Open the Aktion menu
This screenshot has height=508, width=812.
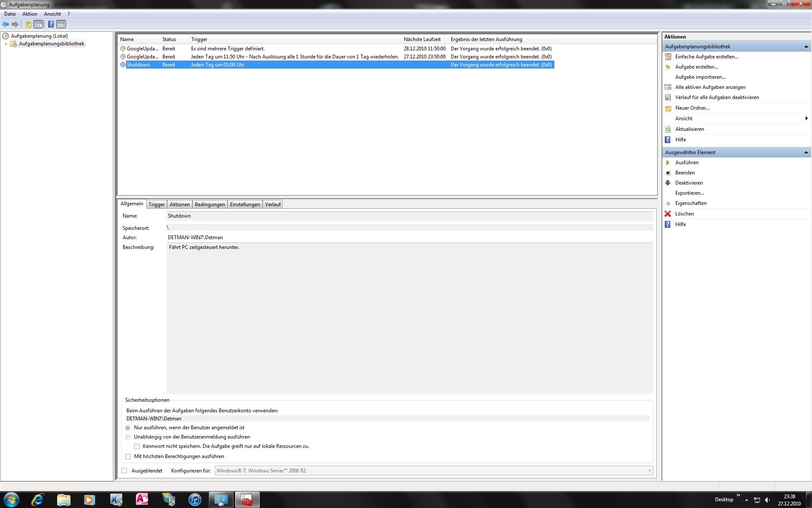tap(30, 14)
